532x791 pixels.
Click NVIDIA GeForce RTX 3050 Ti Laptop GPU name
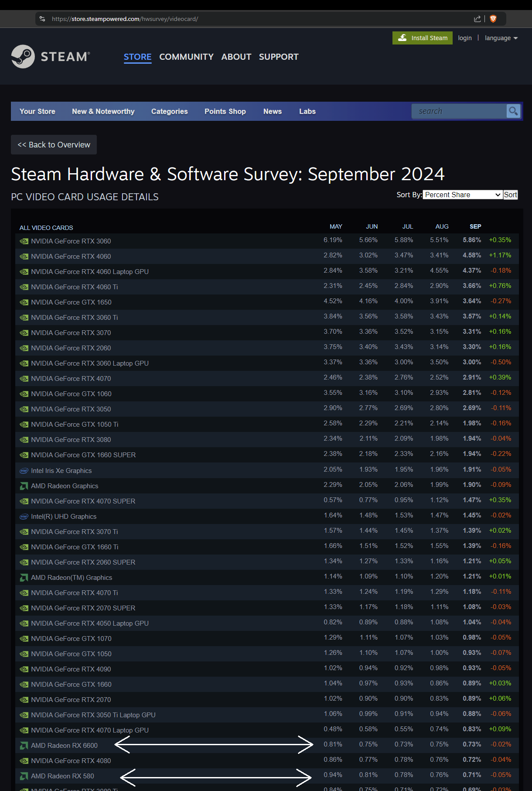coord(93,715)
